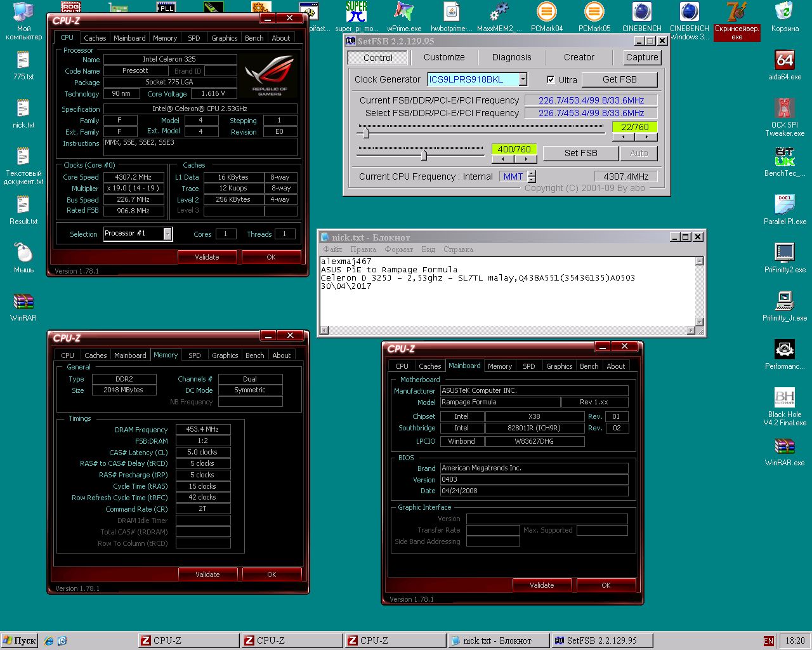The width and height of the screenshot is (812, 650).
Task: Click the Notepad horizontal scrollbar right arrow
Action: point(691,330)
